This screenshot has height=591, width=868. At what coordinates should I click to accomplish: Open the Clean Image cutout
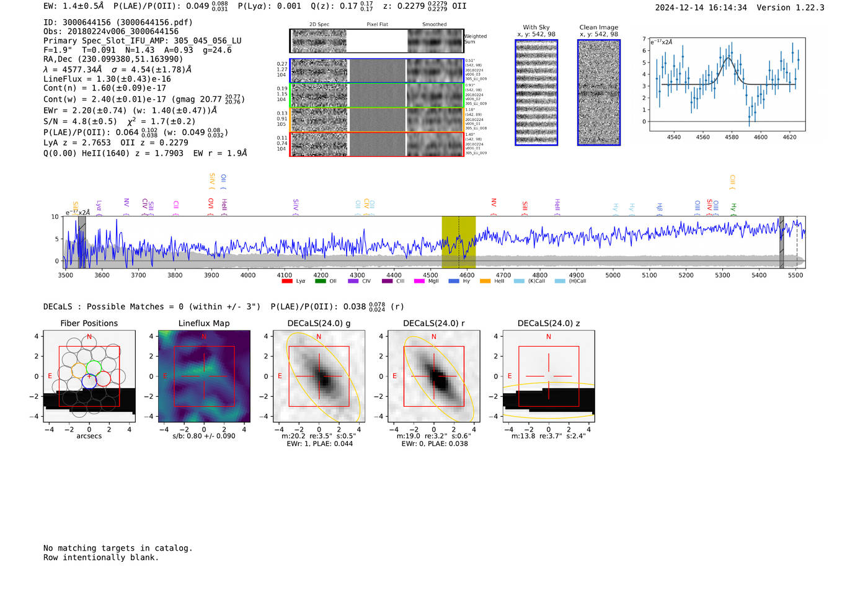[x=599, y=92]
